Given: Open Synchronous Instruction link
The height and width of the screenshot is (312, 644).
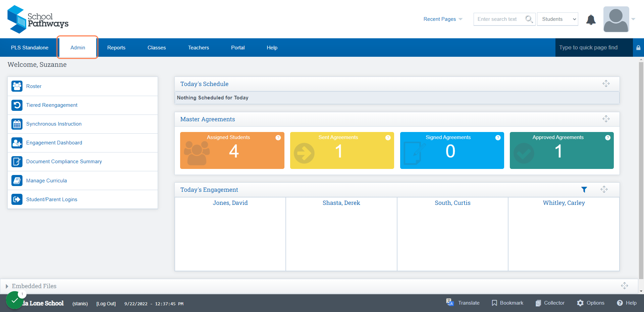Looking at the screenshot, I should [x=54, y=124].
